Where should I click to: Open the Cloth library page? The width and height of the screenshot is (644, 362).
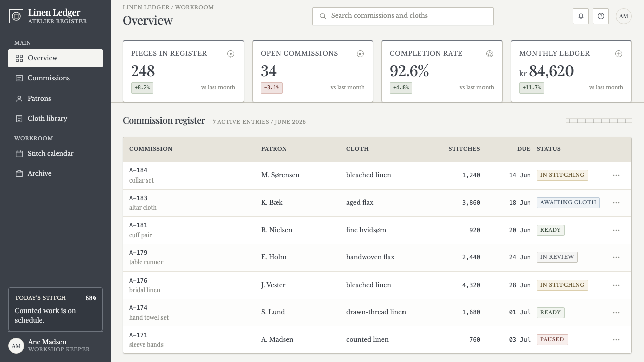coord(55,119)
